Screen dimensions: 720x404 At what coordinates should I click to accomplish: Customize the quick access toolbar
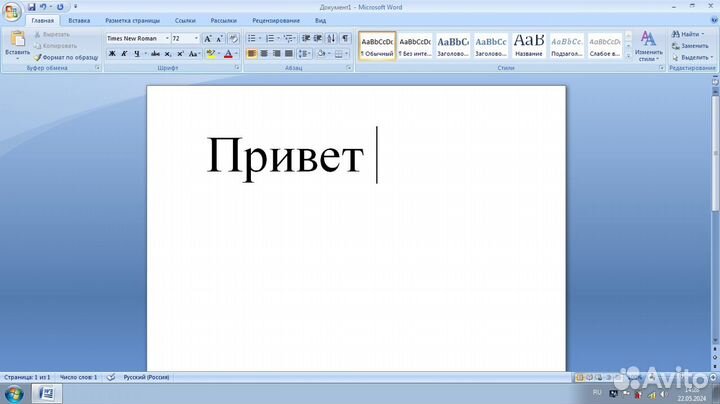pyautogui.click(x=75, y=7)
